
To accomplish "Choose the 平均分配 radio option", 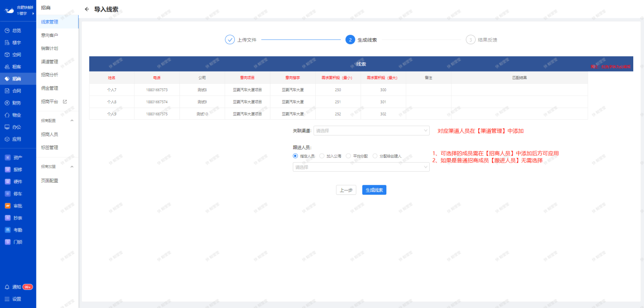I will [x=349, y=156].
